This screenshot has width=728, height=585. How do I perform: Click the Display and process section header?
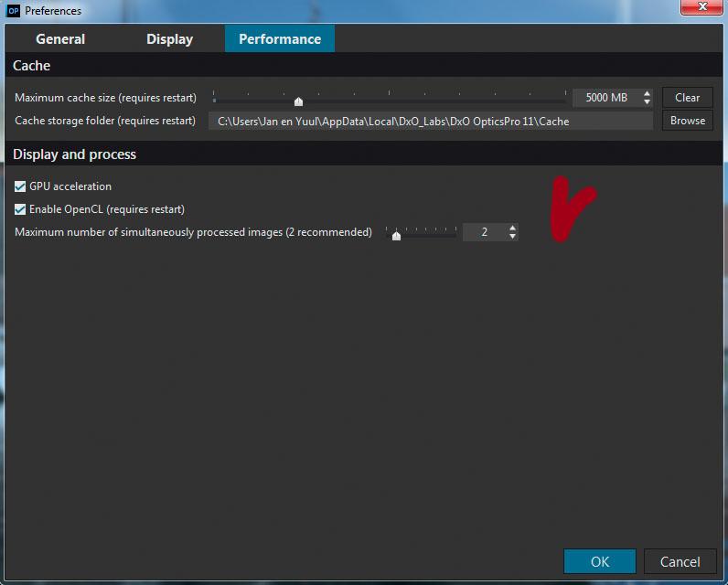click(363, 154)
